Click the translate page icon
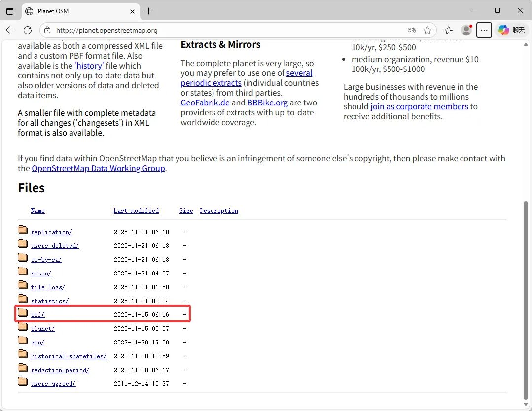The width and height of the screenshot is (532, 411). [x=412, y=30]
